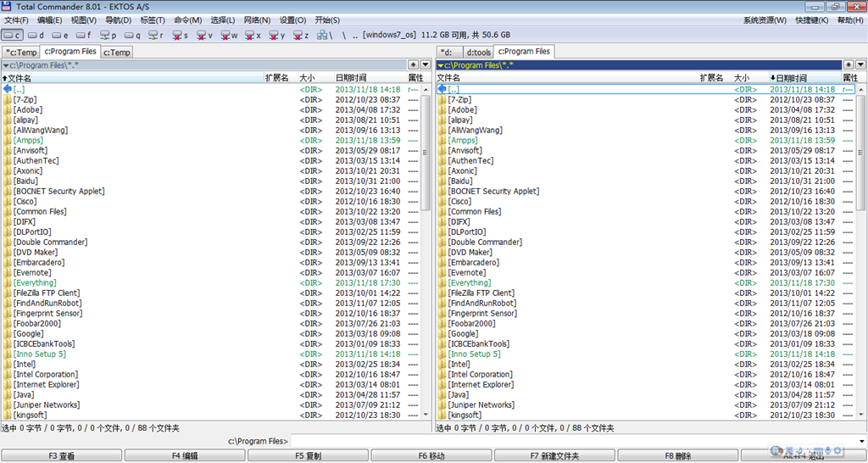
Task: Open the Evernote folder in right panel
Action: [467, 272]
